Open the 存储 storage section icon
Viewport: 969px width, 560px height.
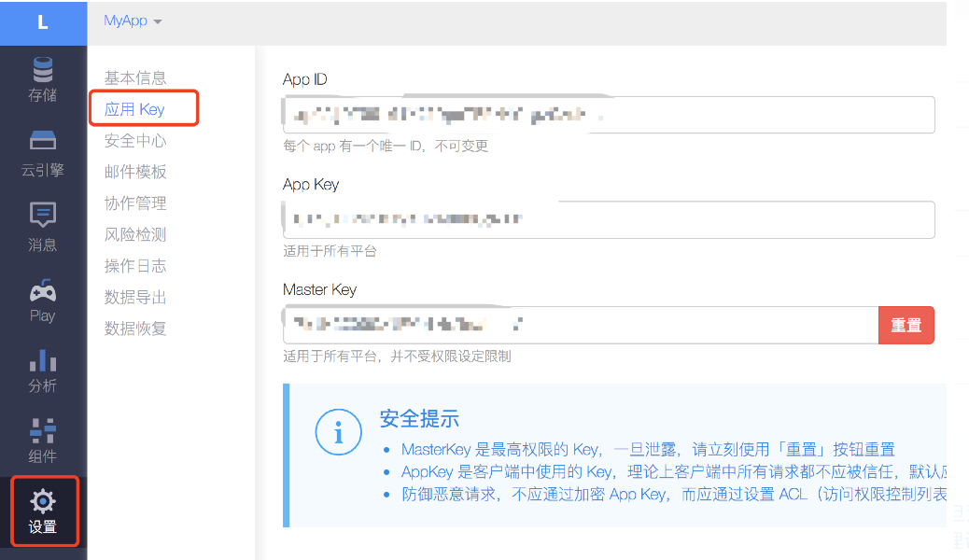[43, 71]
